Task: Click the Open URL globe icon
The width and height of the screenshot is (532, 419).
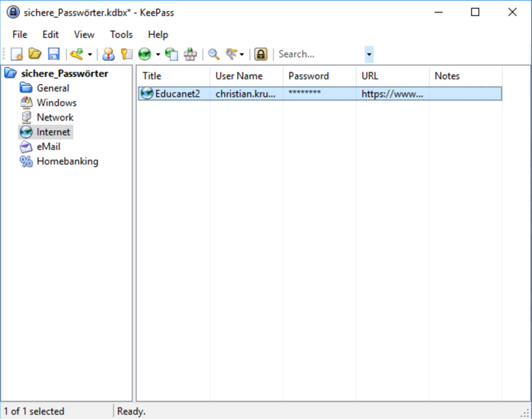Action: click(x=145, y=54)
